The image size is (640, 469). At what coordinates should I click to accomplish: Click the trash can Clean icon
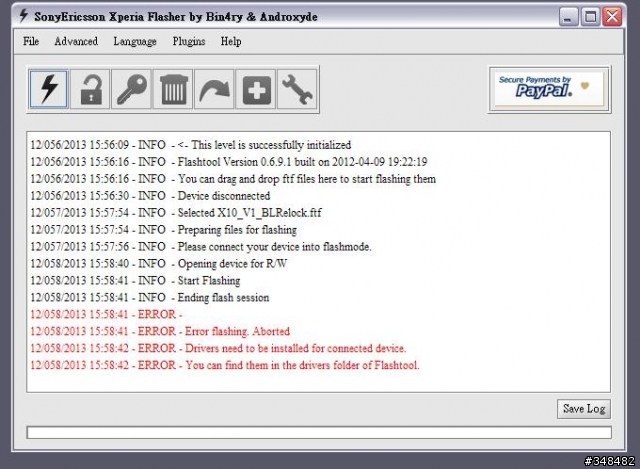coord(173,89)
